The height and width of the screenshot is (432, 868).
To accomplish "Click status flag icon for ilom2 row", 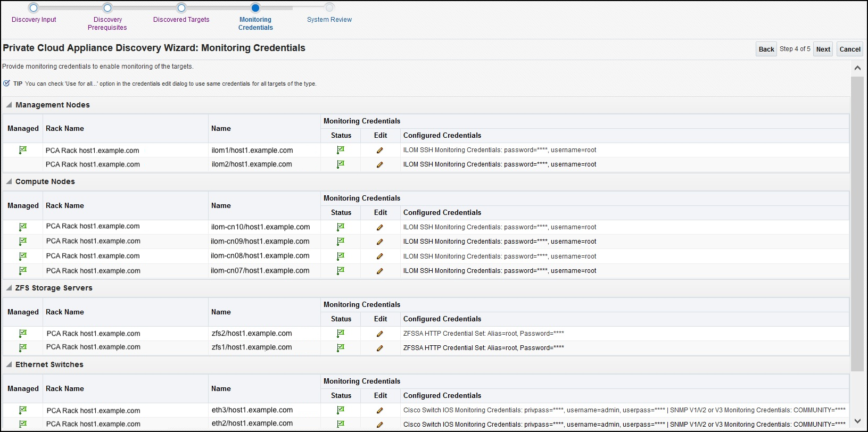I will pos(341,164).
